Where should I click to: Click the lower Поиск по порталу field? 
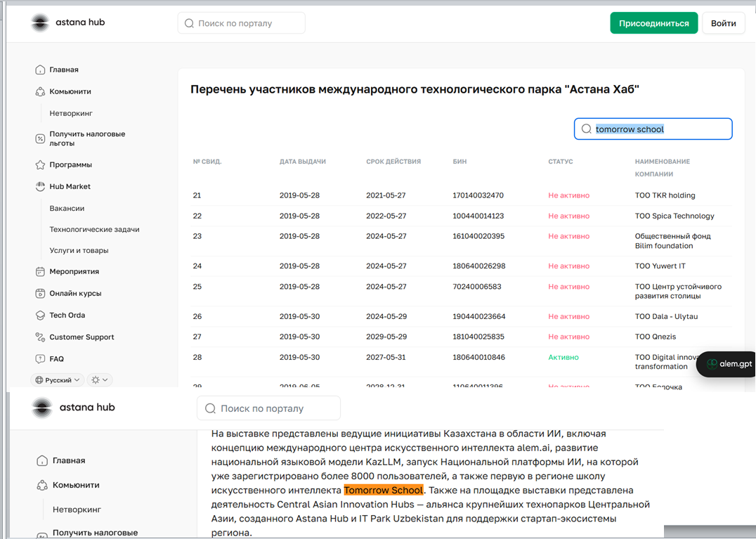pyautogui.click(x=268, y=408)
